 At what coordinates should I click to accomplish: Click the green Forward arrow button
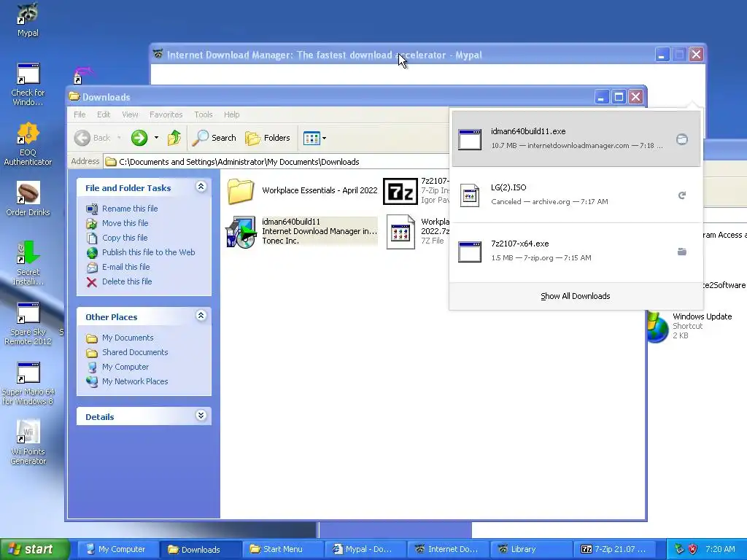[x=139, y=138]
